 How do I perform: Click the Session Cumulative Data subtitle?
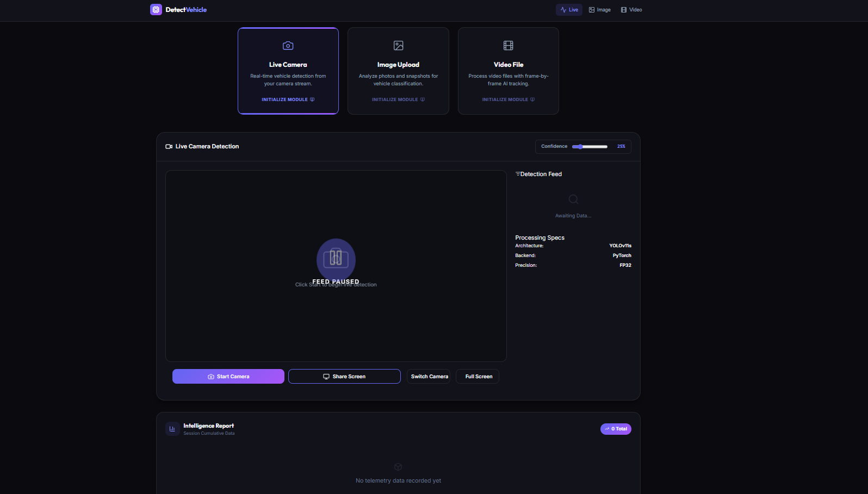point(209,434)
